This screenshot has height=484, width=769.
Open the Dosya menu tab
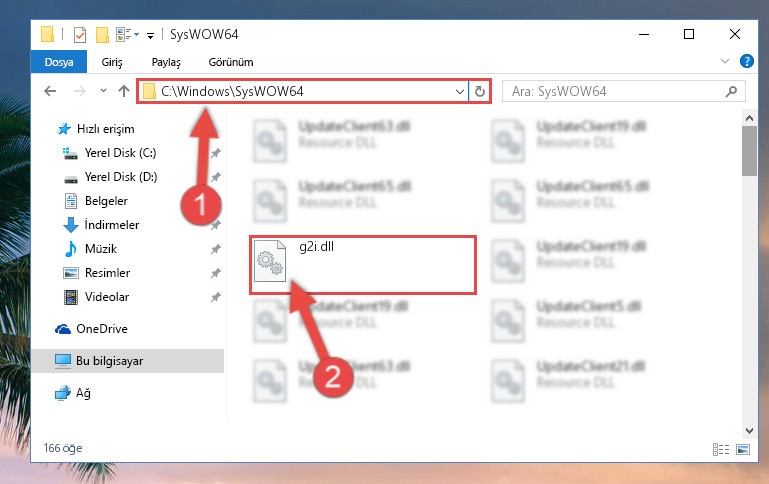(59, 62)
